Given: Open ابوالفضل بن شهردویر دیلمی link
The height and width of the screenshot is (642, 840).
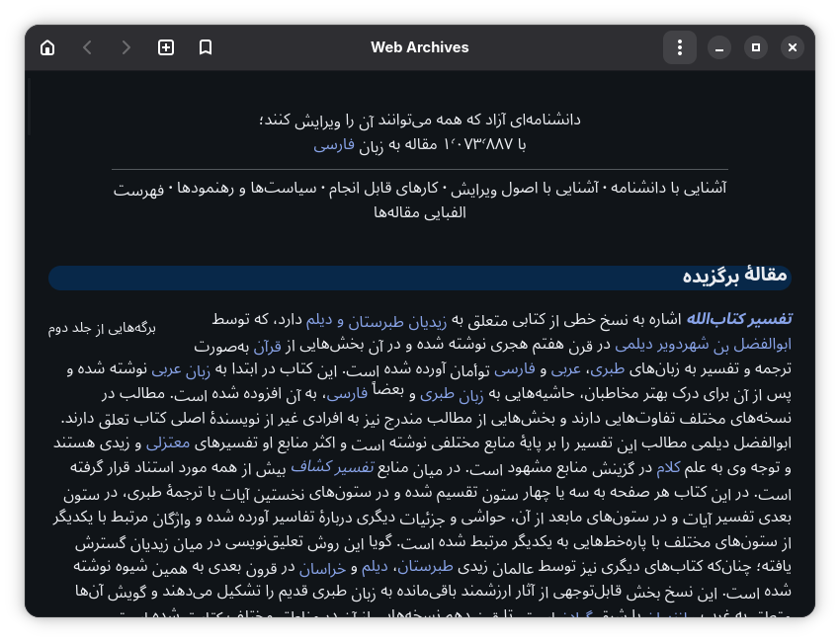Looking at the screenshot, I should point(703,345).
